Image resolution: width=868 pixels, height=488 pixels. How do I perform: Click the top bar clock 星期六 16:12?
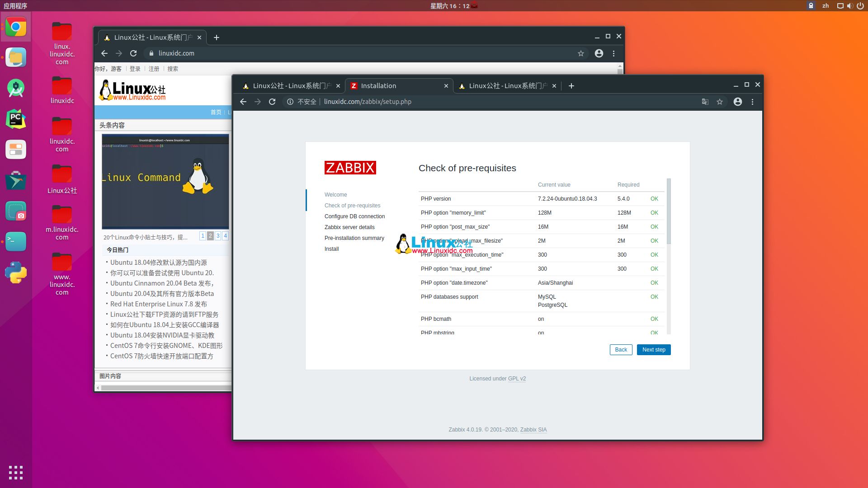tap(450, 6)
